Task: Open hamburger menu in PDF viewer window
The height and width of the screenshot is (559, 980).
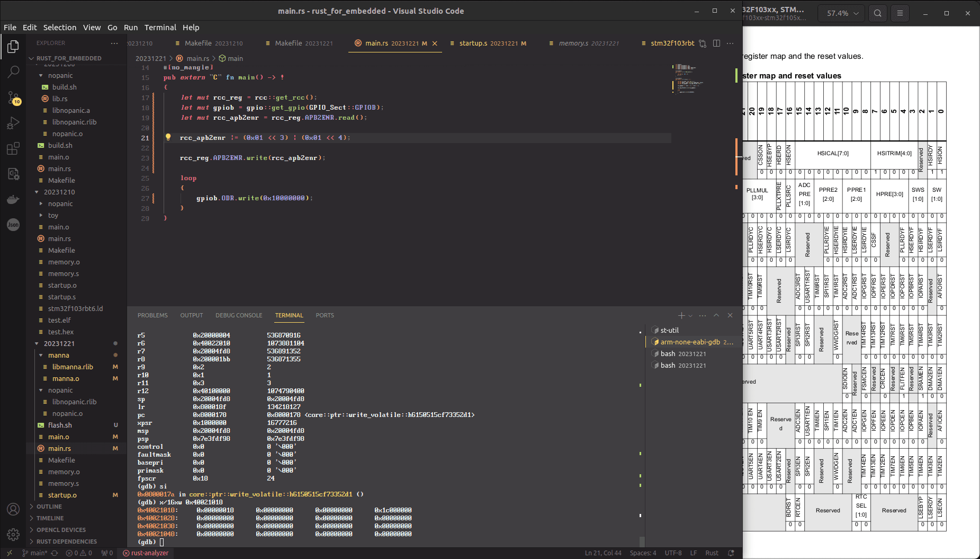Action: point(900,13)
